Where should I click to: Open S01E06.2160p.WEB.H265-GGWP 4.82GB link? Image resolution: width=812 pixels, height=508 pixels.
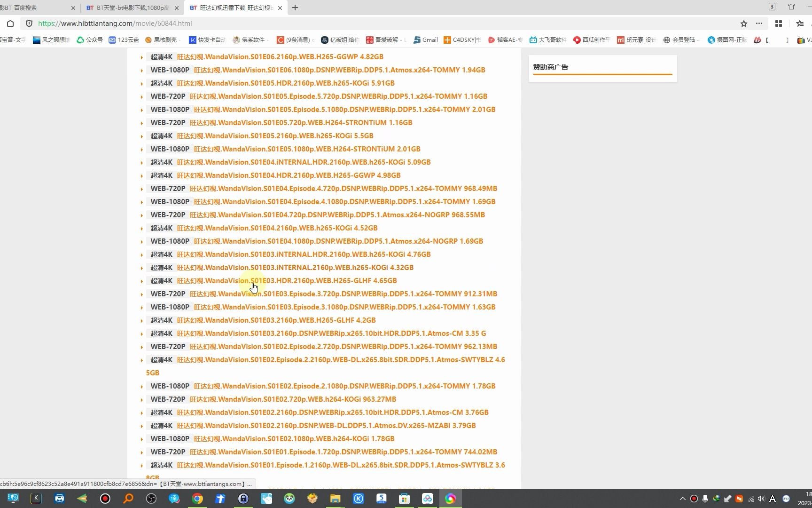pos(280,56)
